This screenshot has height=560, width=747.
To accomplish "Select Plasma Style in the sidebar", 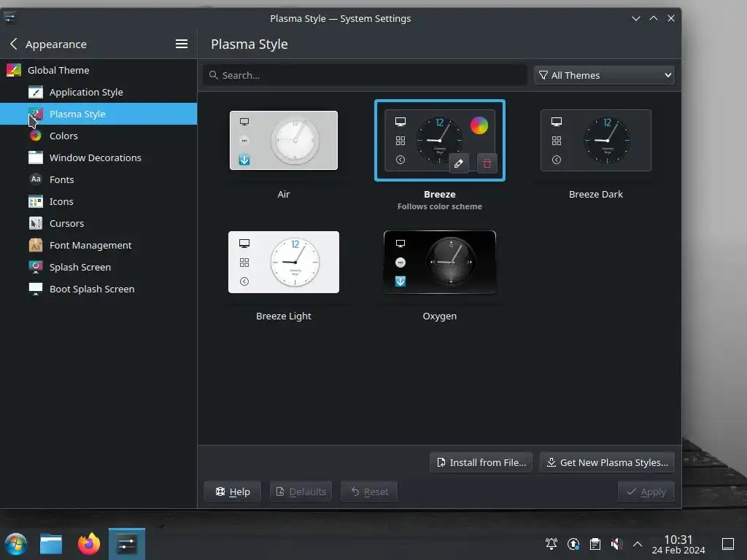I will (x=98, y=114).
